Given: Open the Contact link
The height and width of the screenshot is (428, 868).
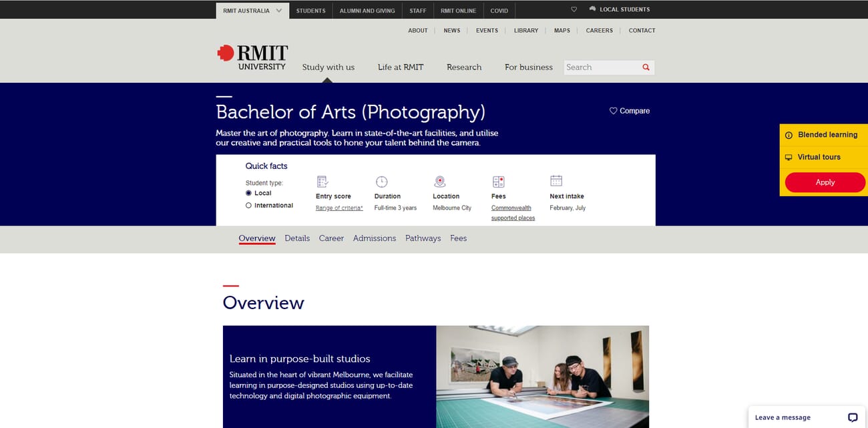Looking at the screenshot, I should tap(642, 31).
